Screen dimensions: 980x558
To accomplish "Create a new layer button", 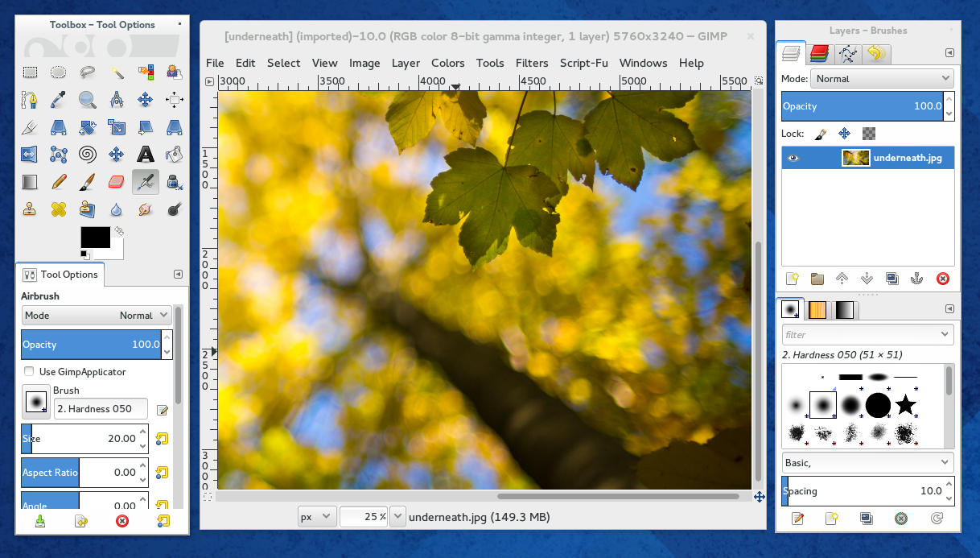I will 793,279.
